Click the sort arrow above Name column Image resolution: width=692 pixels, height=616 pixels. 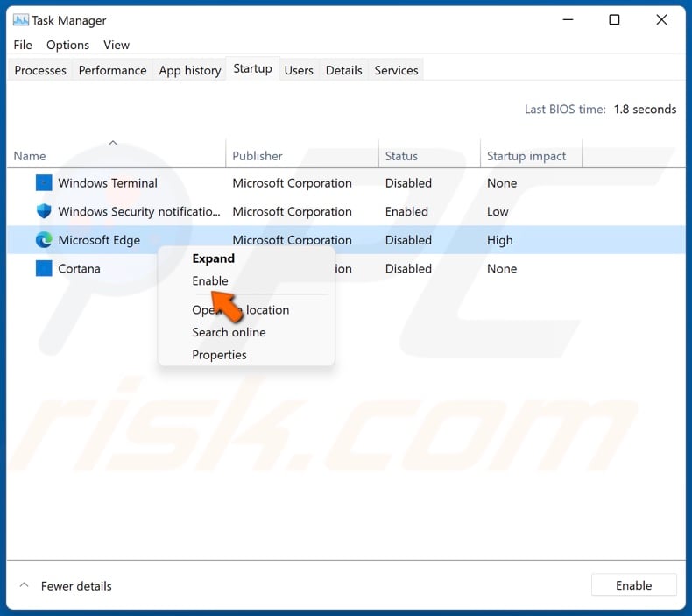click(x=113, y=143)
